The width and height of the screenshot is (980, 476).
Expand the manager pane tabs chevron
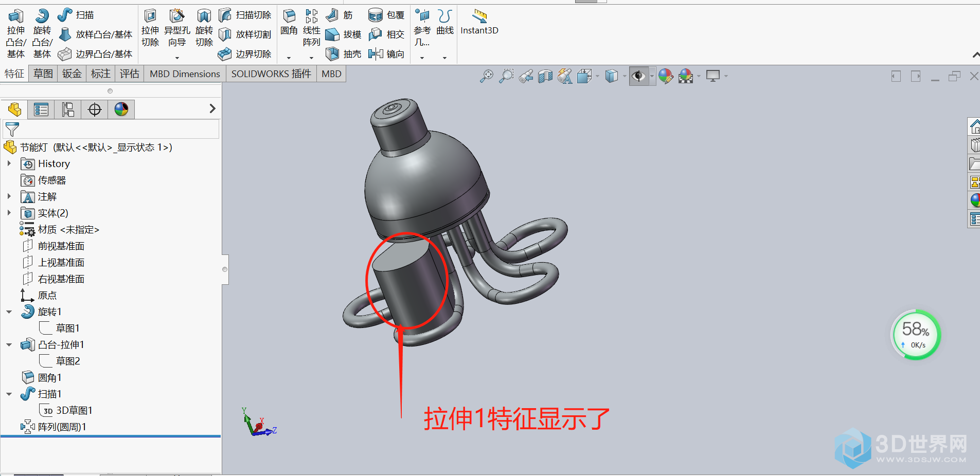212,108
